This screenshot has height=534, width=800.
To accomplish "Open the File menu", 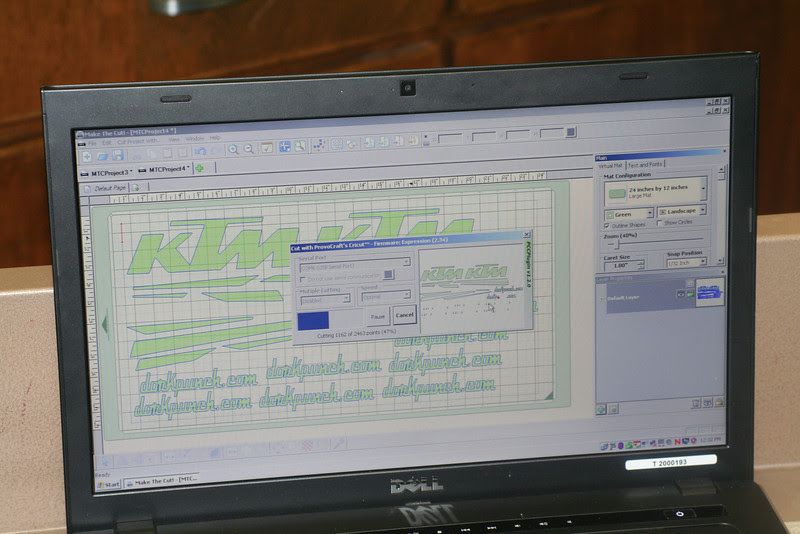I will tap(92, 143).
